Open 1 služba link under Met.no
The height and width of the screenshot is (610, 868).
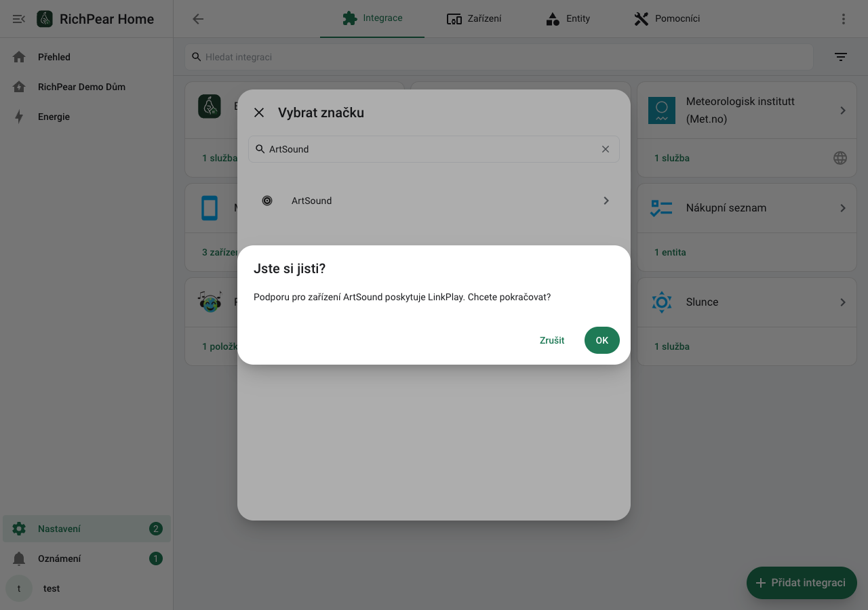coord(672,158)
